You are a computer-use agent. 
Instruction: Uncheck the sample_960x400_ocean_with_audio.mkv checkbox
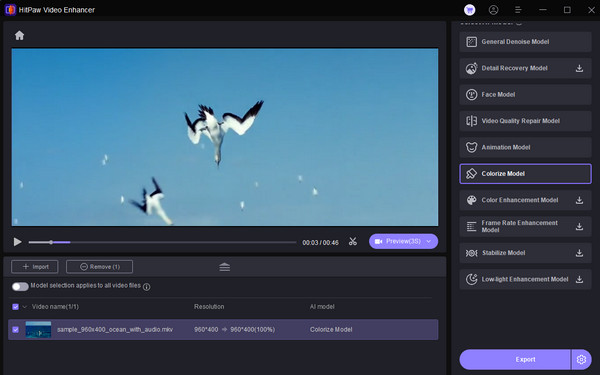pyautogui.click(x=15, y=329)
